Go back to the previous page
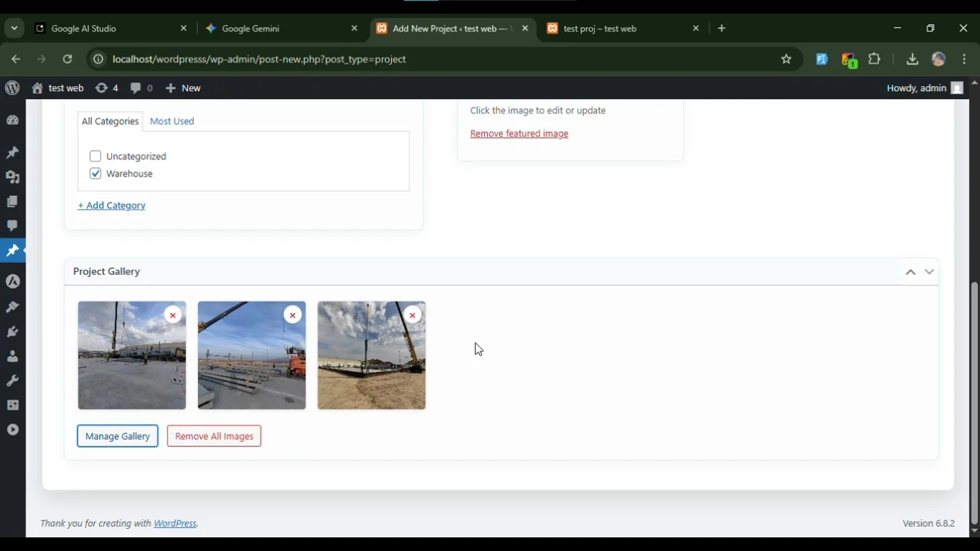The image size is (980, 551). click(16, 60)
